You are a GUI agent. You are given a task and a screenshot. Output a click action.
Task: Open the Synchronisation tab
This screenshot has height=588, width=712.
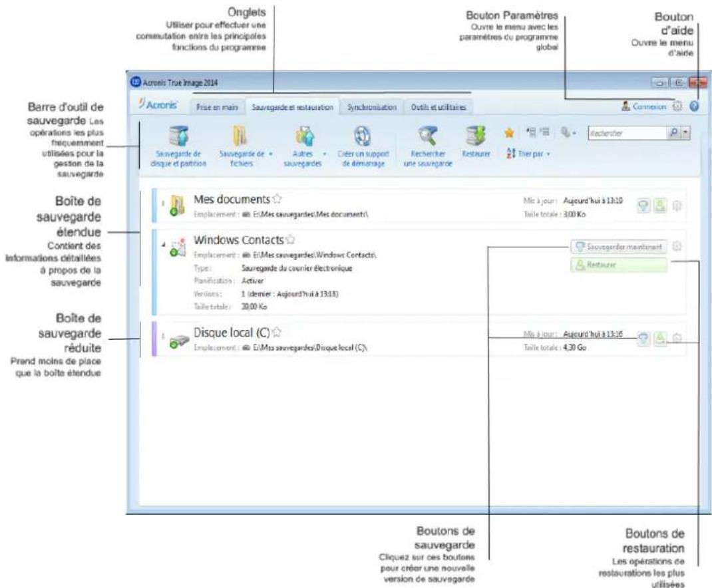click(x=372, y=107)
